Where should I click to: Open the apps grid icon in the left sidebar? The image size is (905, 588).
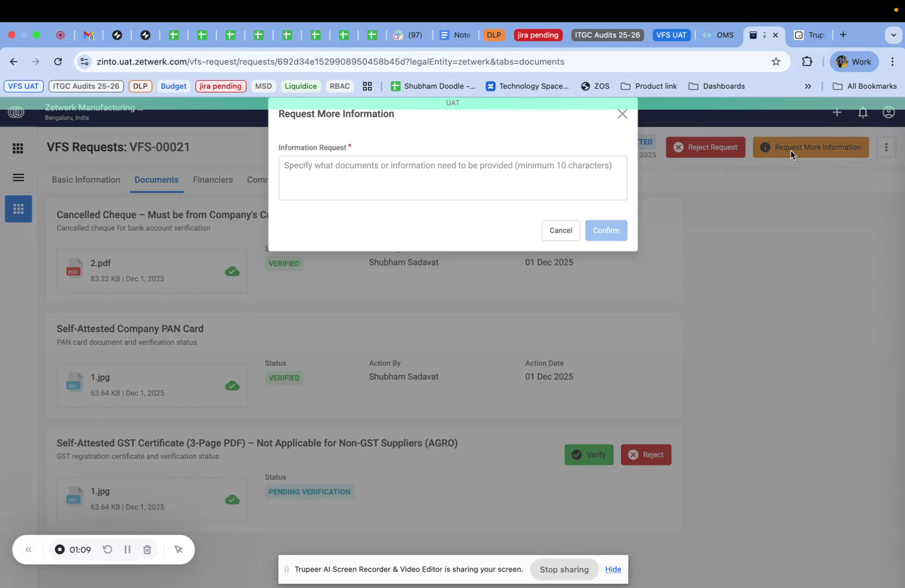[17, 148]
